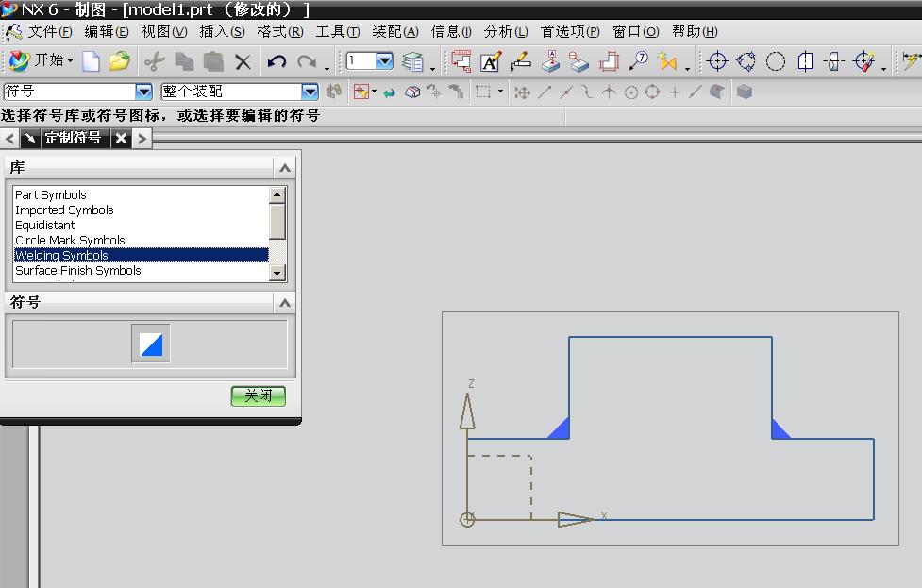Click the pin arrow beside 定制符号 title
Screen dimensions: 922x588
[29, 139]
